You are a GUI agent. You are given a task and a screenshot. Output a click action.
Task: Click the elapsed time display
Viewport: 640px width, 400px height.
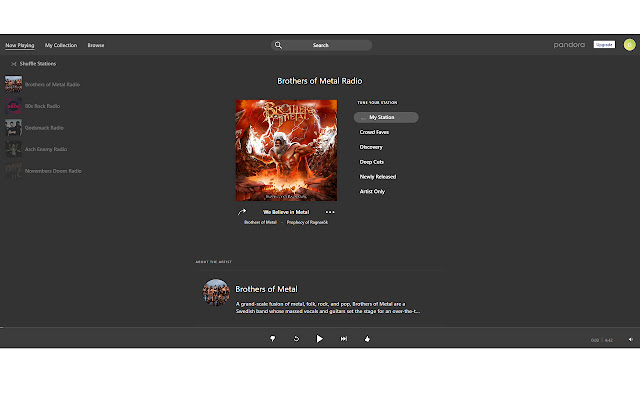coord(595,340)
